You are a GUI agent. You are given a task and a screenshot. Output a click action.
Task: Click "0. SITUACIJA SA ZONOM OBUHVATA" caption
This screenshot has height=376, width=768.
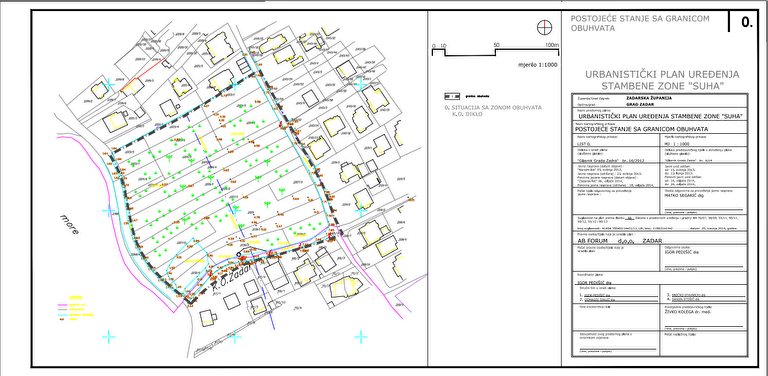click(493, 107)
